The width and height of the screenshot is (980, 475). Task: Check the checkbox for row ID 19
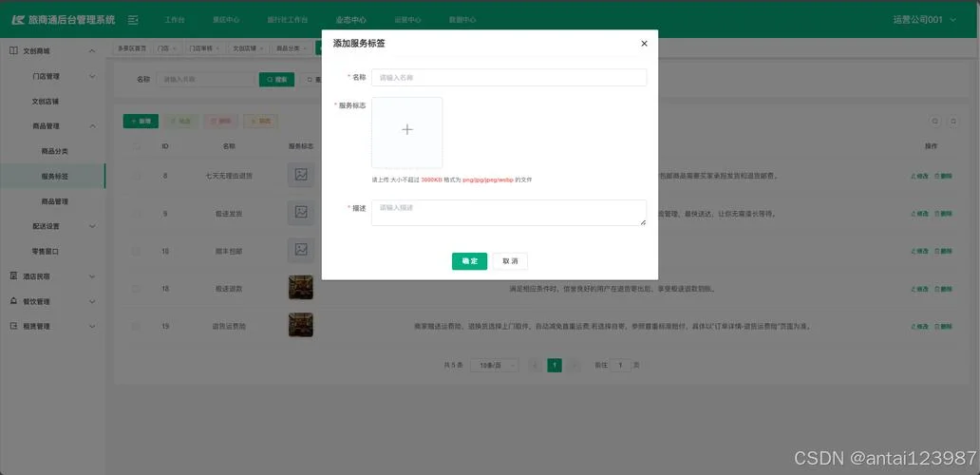136,326
